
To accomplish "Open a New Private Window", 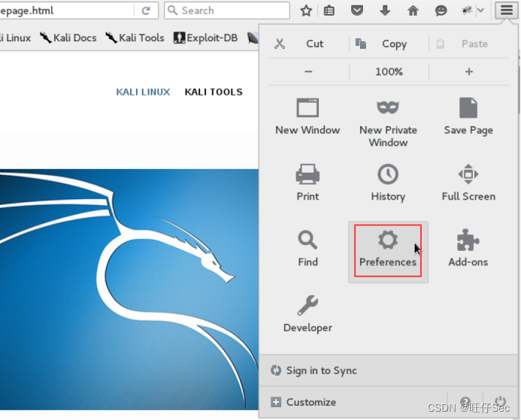I will tap(388, 123).
